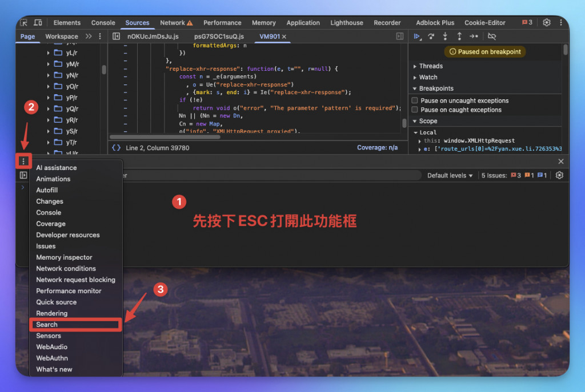
Task: Switch to the Console tab
Action: [103, 23]
